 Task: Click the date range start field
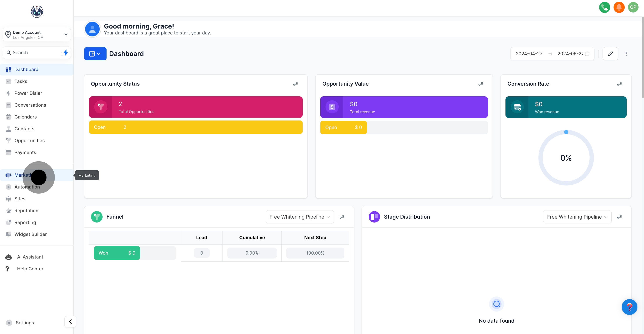point(529,54)
